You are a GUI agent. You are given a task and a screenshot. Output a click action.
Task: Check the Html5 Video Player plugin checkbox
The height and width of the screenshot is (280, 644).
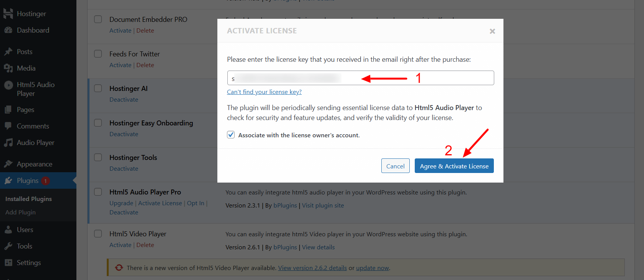pos(98,233)
